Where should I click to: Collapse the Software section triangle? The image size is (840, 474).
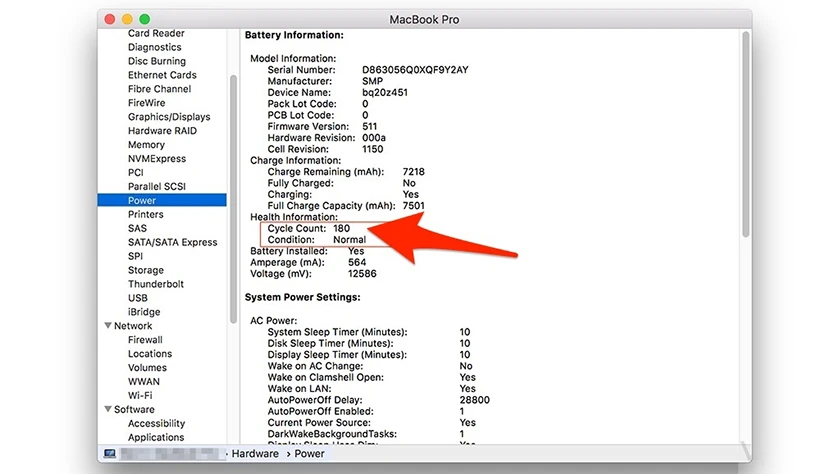pos(108,409)
